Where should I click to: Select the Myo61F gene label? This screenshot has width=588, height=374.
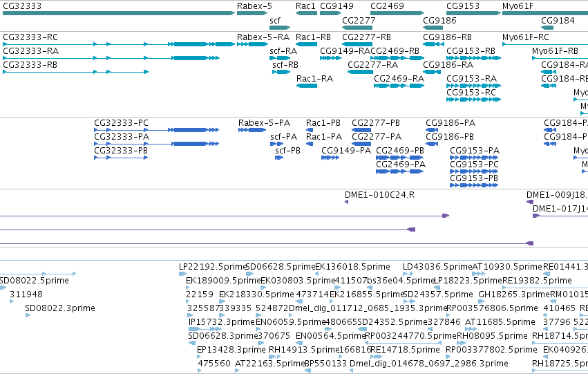tap(518, 6)
